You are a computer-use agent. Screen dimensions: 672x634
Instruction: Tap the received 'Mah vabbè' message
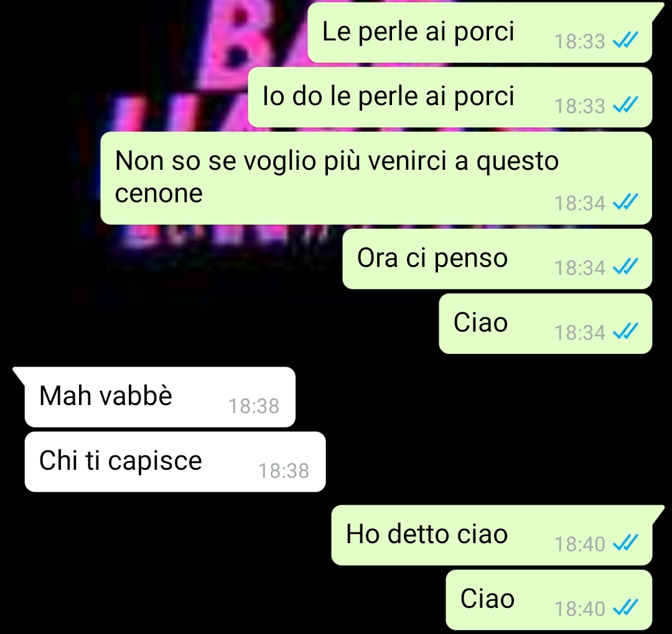click(160, 397)
